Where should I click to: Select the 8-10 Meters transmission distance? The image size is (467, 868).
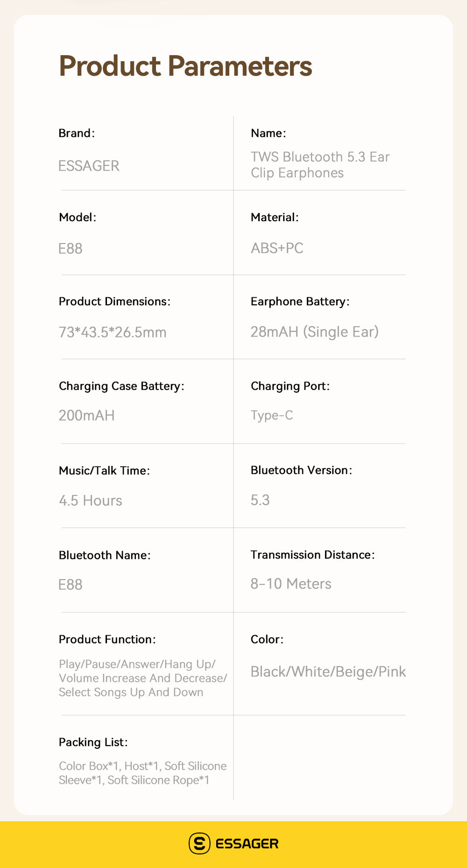(291, 584)
